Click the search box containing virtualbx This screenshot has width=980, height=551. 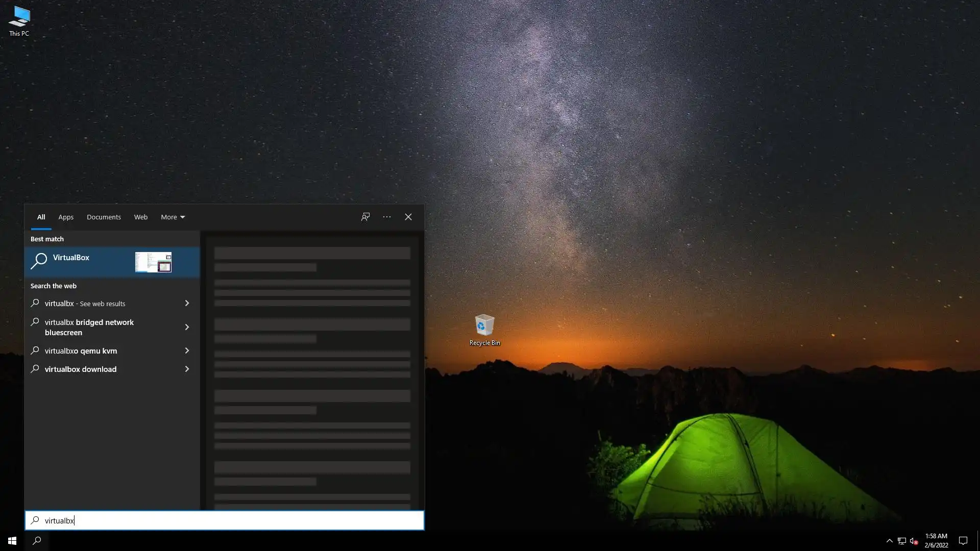point(225,520)
